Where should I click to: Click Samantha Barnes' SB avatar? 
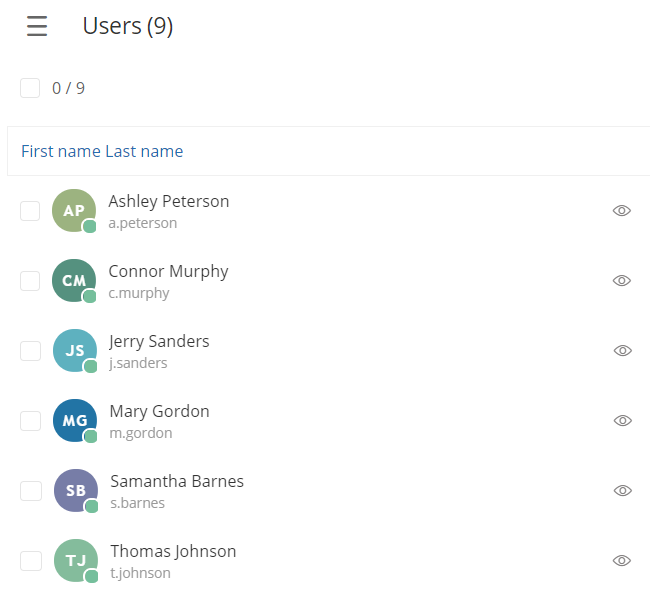76,491
